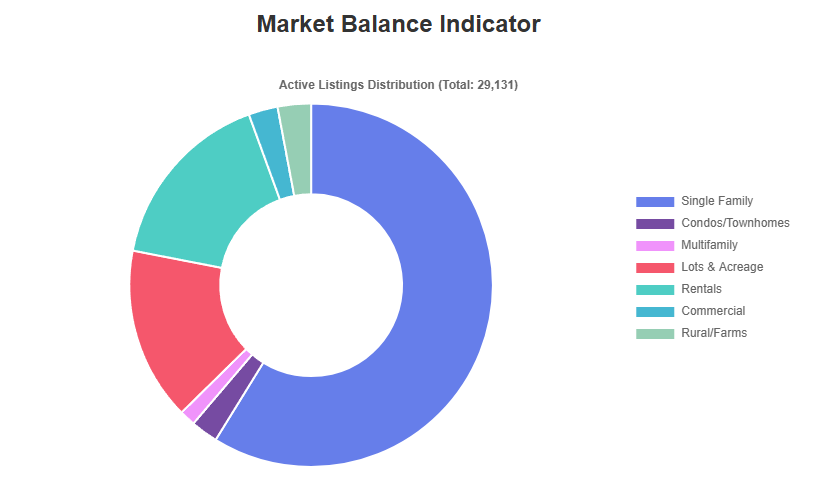Toggle the Rentals legend label
Screen dimensions: 814x482
click(x=701, y=289)
